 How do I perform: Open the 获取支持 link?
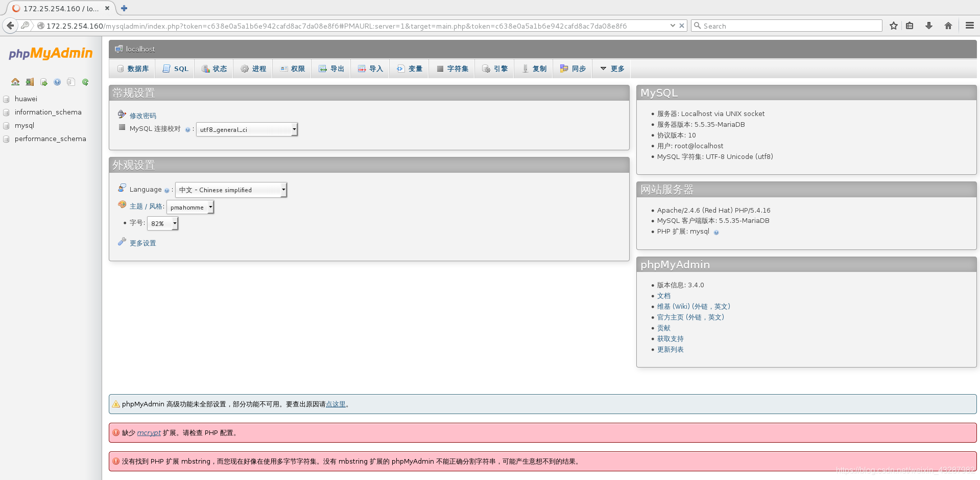[x=671, y=339]
